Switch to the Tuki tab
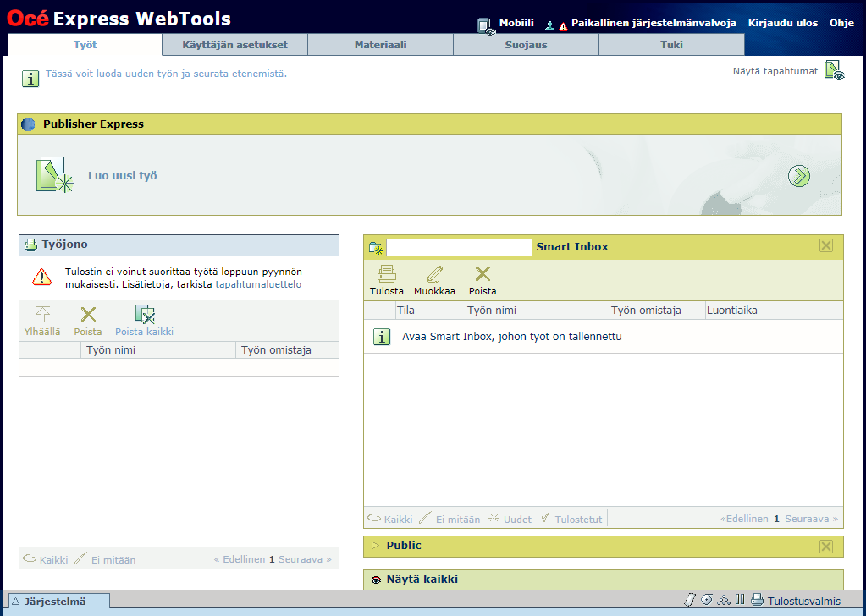866x616 pixels. tap(671, 45)
